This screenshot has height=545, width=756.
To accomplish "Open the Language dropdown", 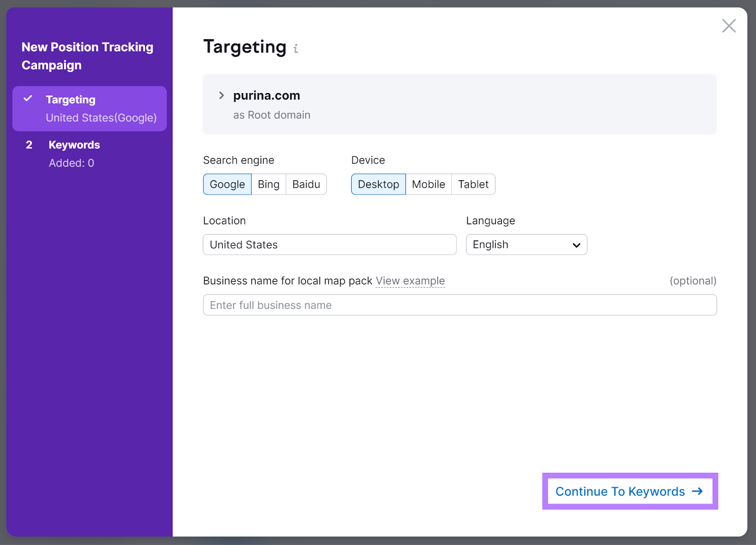I will pyautogui.click(x=526, y=245).
